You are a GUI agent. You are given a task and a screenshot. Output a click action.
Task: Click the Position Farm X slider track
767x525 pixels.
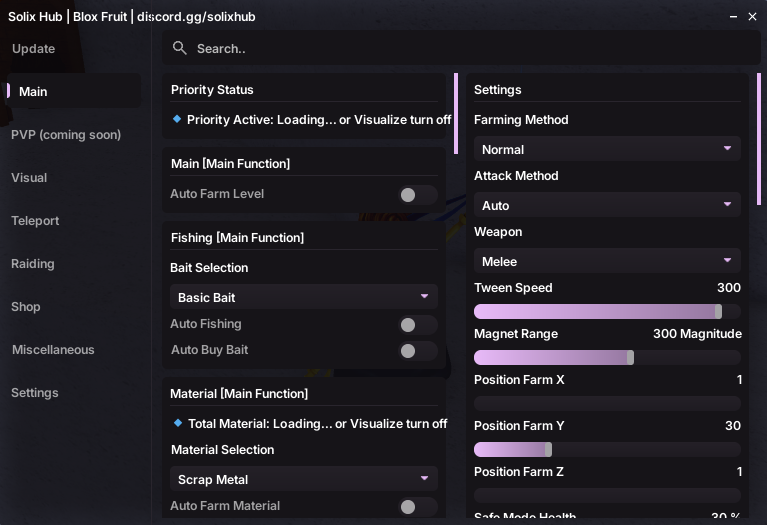click(x=607, y=403)
